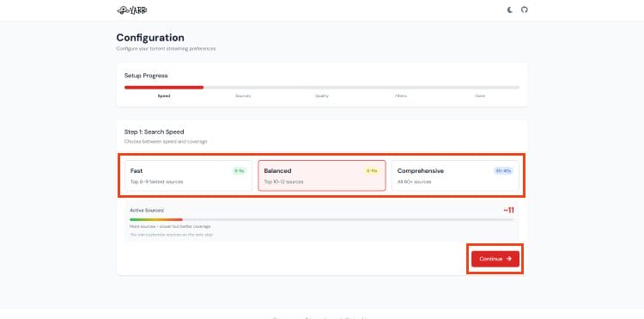Open the Done step label
Screen dimensions: 644x319
(480, 95)
